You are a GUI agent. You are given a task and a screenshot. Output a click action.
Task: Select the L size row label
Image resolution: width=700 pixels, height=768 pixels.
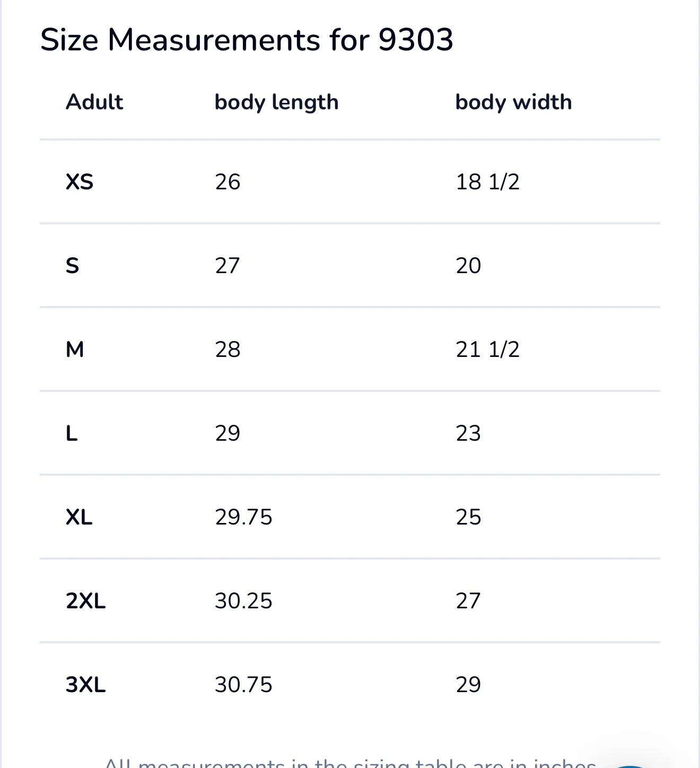[72, 433]
